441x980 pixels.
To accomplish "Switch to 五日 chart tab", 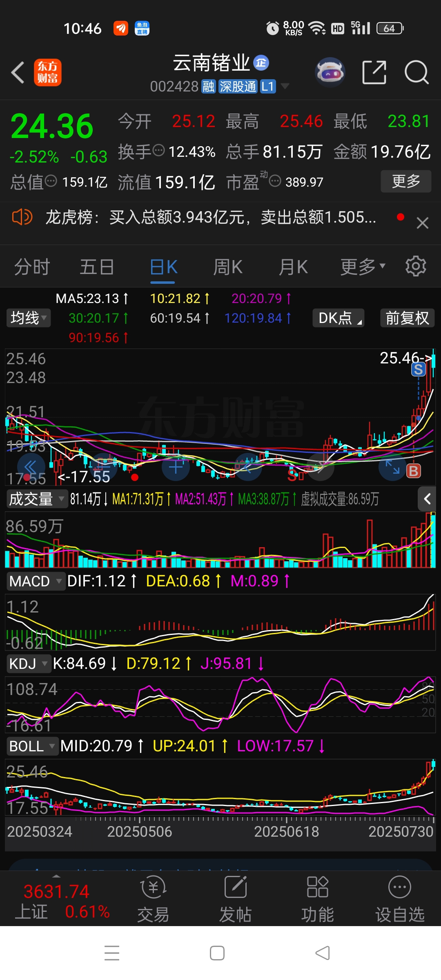I will [97, 267].
